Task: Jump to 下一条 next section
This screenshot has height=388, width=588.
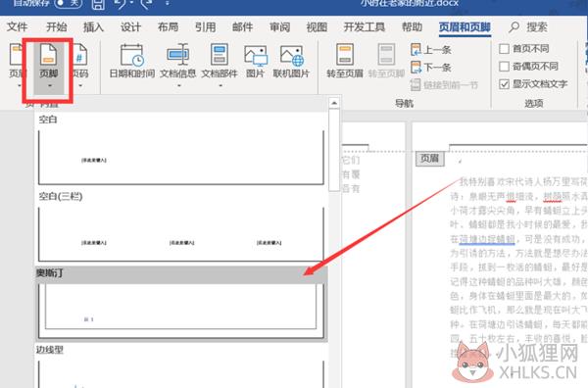Action: point(431,68)
